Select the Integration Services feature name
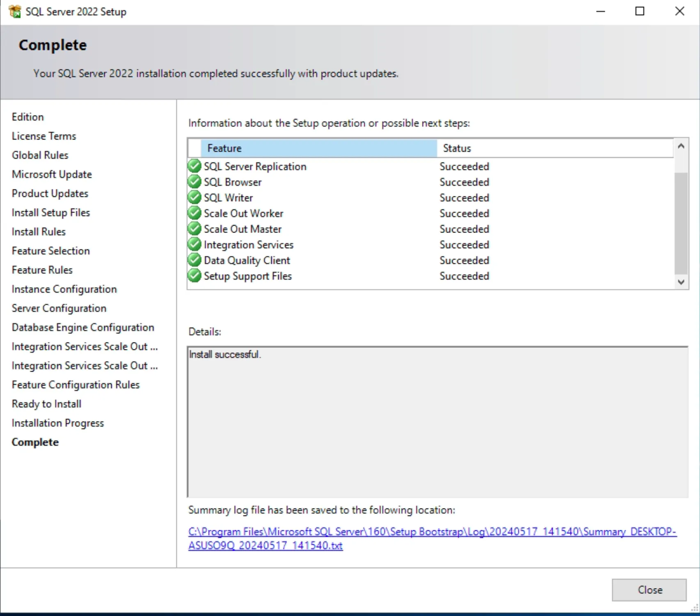The height and width of the screenshot is (616, 700). pyautogui.click(x=249, y=244)
